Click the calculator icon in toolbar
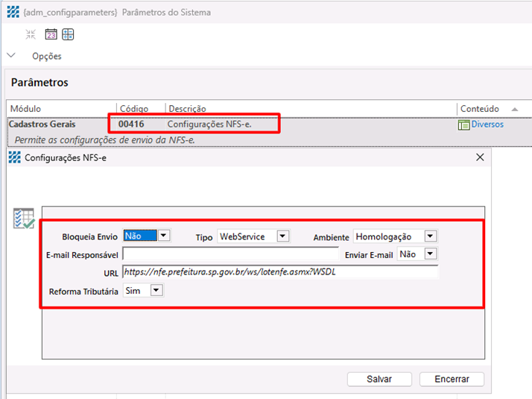Image resolution: width=532 pixels, height=399 pixels. click(68, 34)
